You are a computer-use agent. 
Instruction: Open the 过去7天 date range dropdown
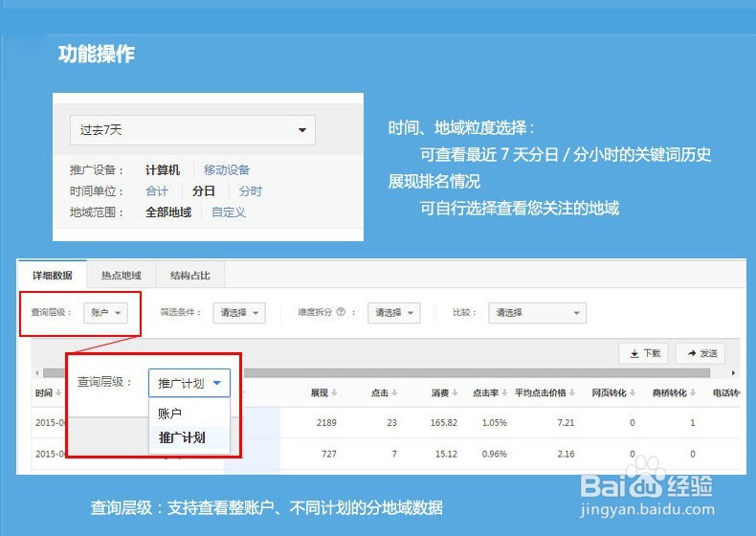(x=192, y=130)
